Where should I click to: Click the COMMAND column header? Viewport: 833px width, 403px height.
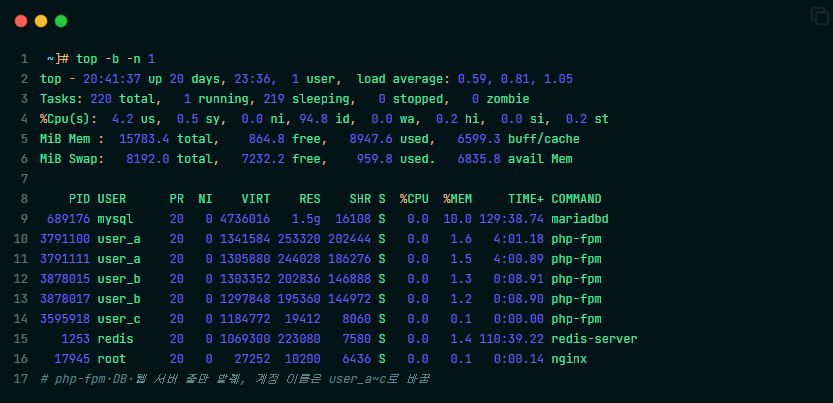point(576,199)
